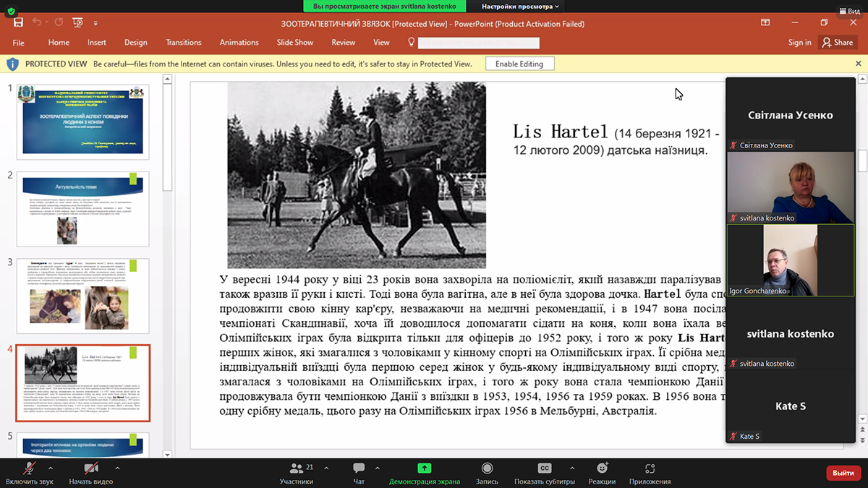Click the Undo arrow in Quick Access
868x488 pixels.
click(37, 23)
